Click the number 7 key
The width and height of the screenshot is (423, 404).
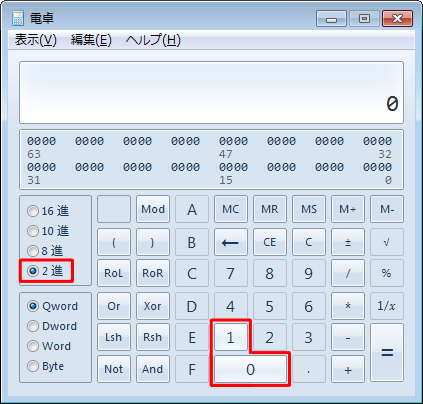tap(231, 273)
